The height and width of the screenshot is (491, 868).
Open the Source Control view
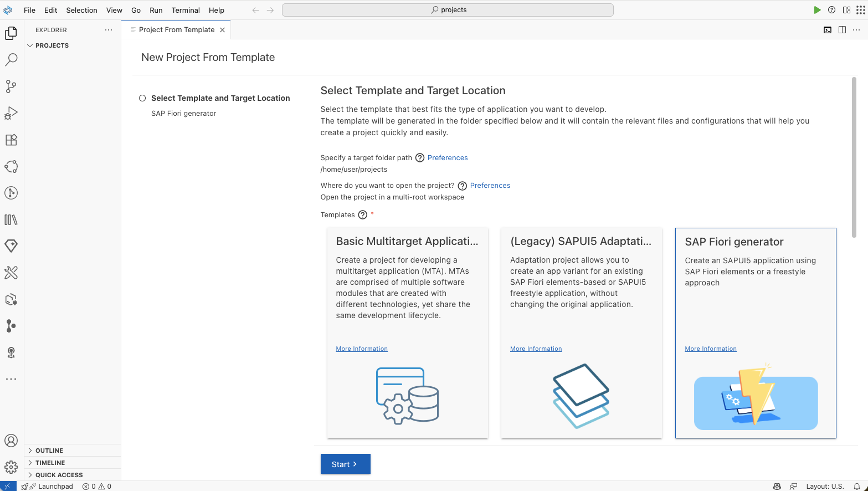coord(11,86)
